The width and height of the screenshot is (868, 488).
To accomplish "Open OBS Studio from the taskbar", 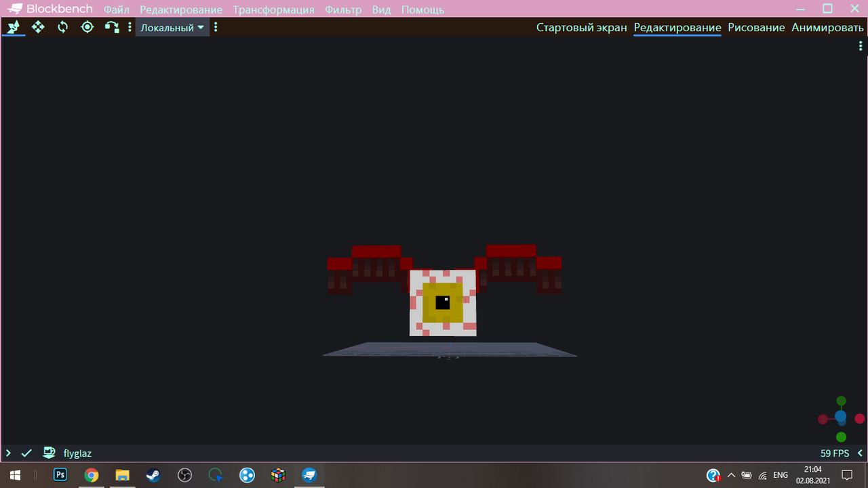I will pyautogui.click(x=184, y=475).
